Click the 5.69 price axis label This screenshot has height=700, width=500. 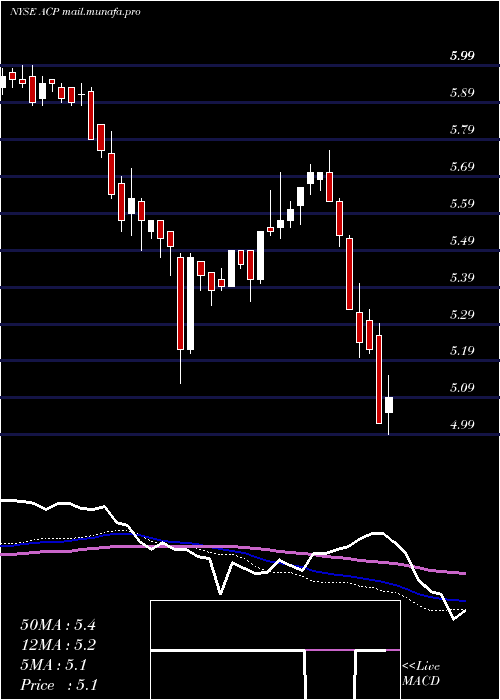point(462,167)
